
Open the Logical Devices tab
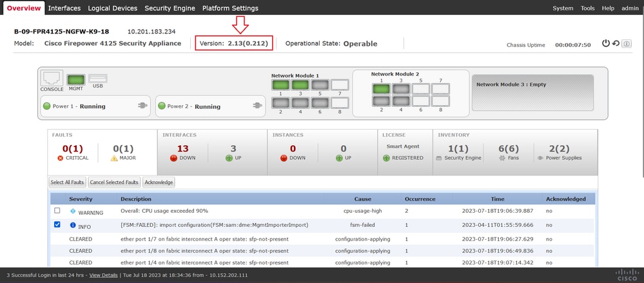[x=113, y=8]
